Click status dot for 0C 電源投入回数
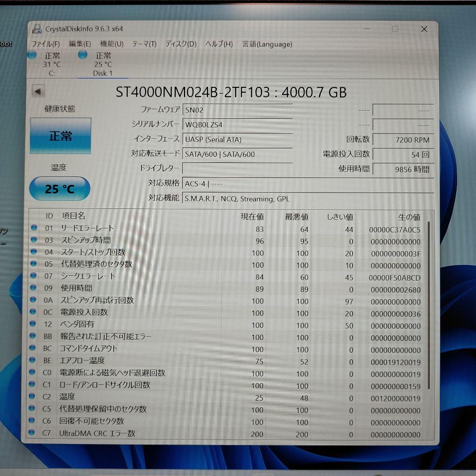The image size is (476, 476). (x=33, y=312)
